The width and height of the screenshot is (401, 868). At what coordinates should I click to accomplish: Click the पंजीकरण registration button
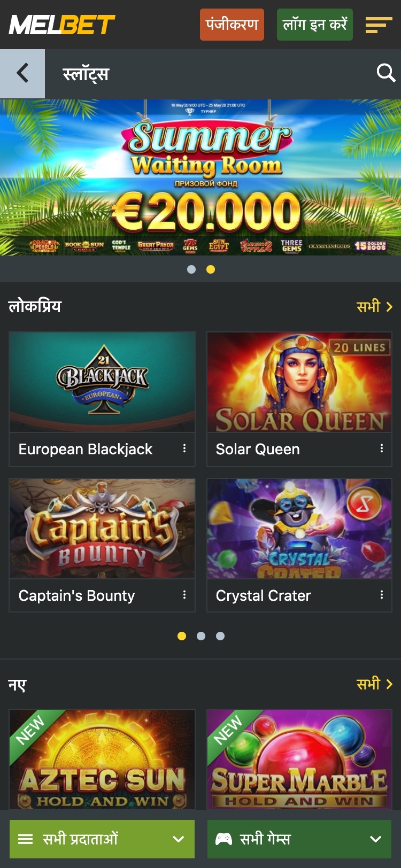click(232, 25)
